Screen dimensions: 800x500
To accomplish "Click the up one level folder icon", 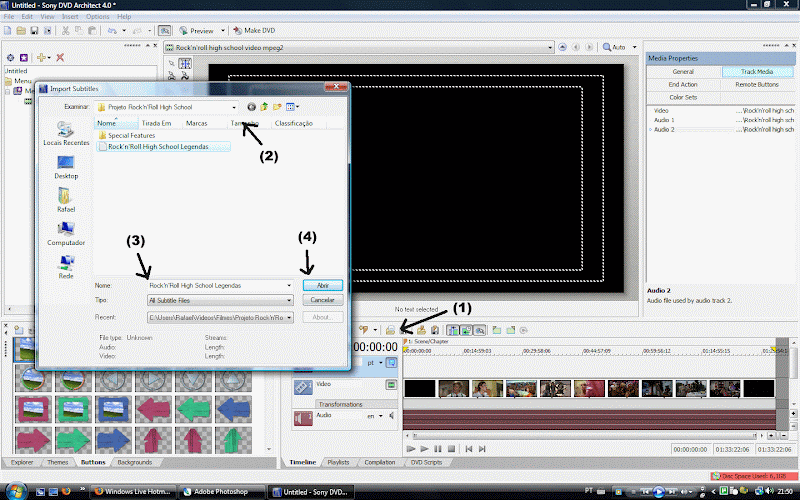I will [x=264, y=107].
